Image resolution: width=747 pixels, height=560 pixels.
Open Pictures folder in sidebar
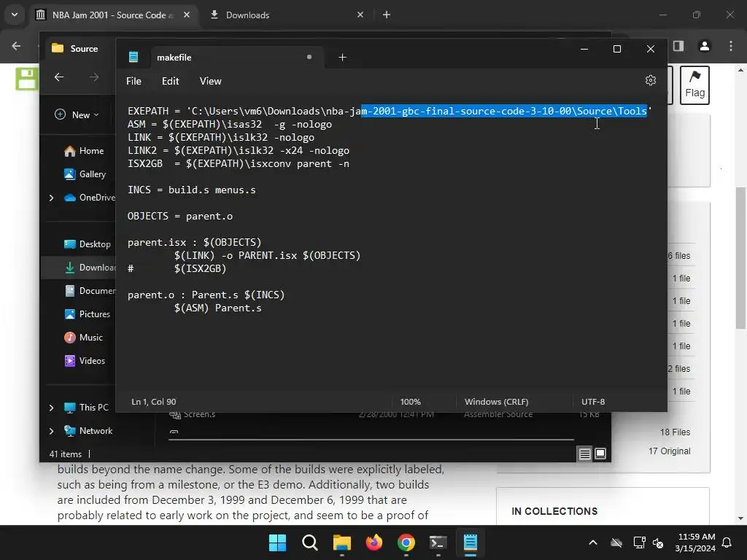tap(87, 314)
